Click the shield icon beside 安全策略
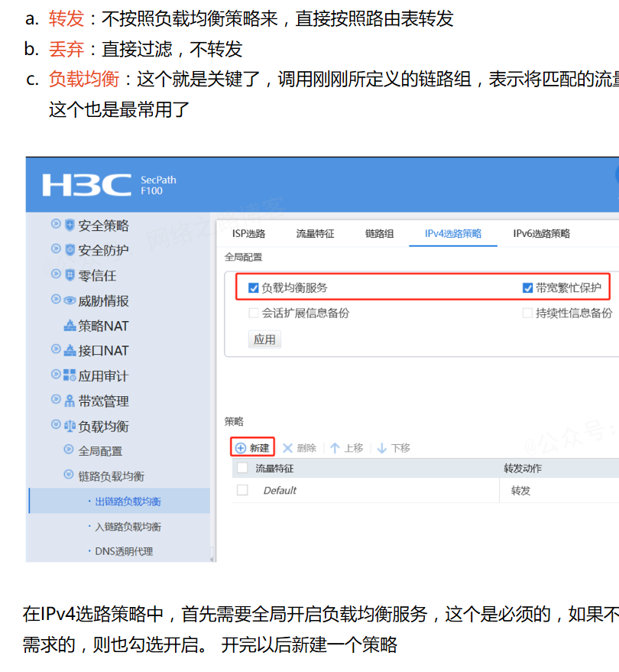This screenshot has width=619, height=672. 70,225
